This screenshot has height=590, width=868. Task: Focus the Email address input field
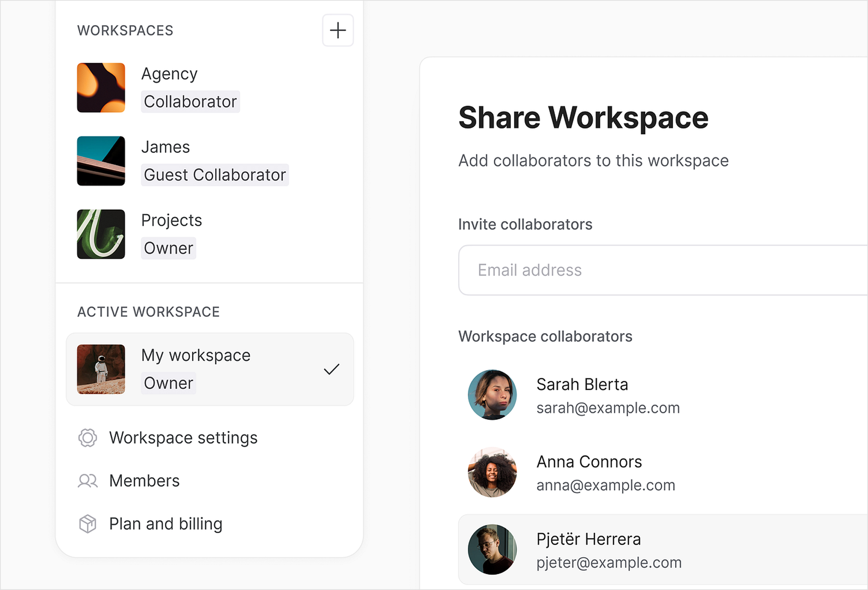tap(663, 270)
